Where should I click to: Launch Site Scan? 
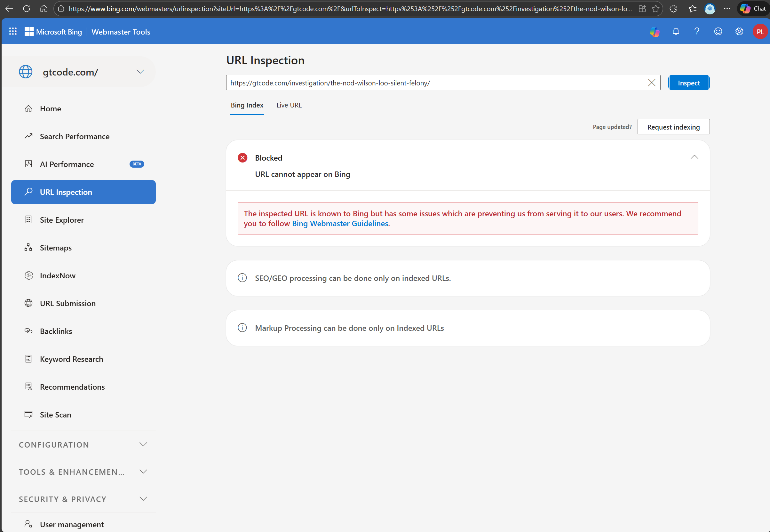coord(55,414)
